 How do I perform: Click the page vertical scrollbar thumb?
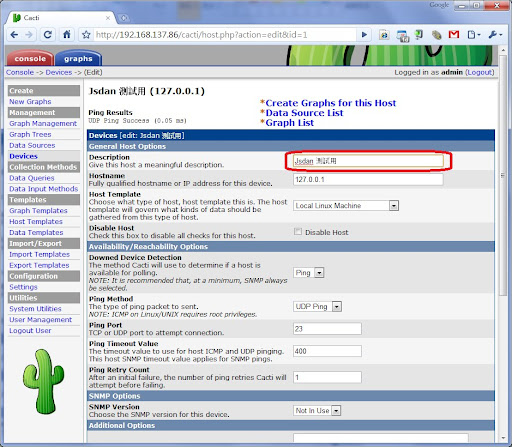click(x=503, y=175)
